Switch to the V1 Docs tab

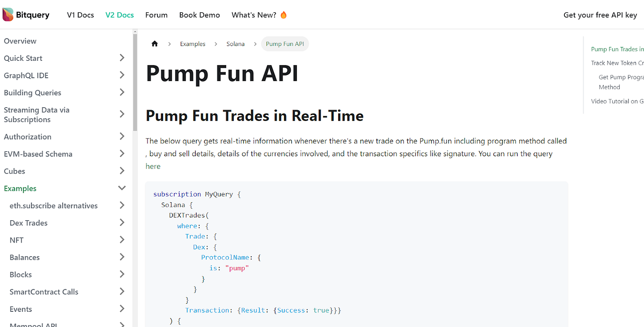click(x=80, y=15)
